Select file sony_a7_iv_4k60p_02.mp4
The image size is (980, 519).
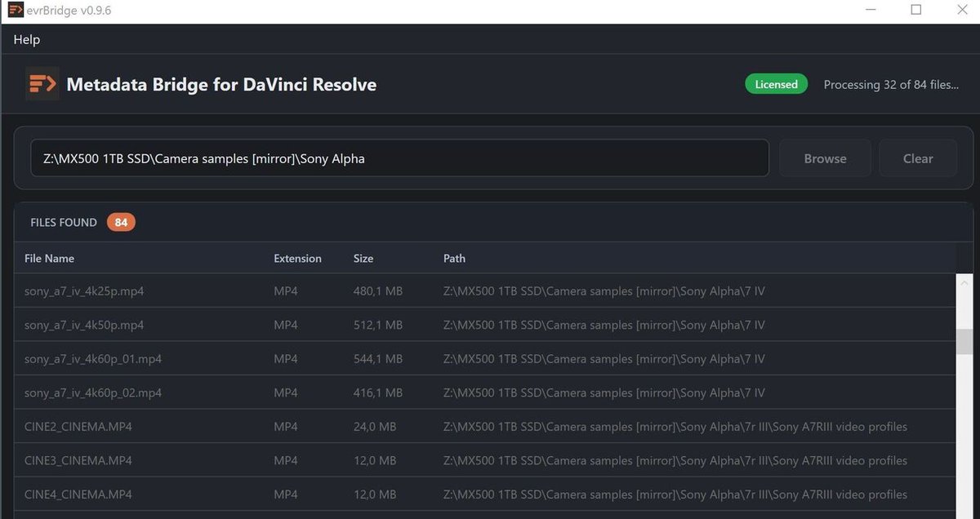tap(485, 393)
